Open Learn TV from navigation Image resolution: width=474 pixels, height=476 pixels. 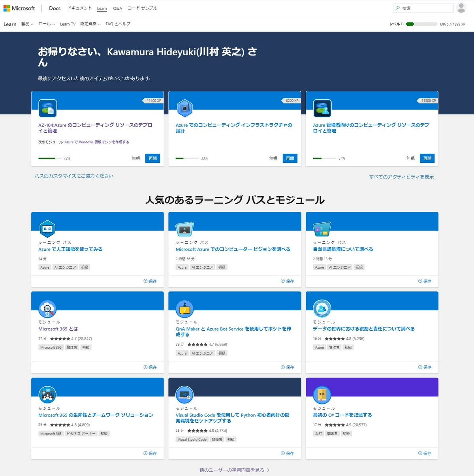pos(68,24)
